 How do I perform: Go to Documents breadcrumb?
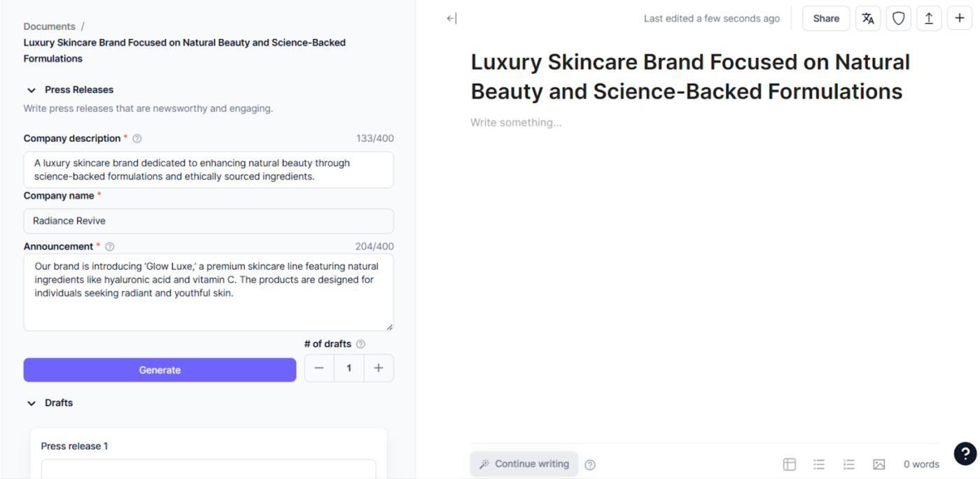[49, 27]
